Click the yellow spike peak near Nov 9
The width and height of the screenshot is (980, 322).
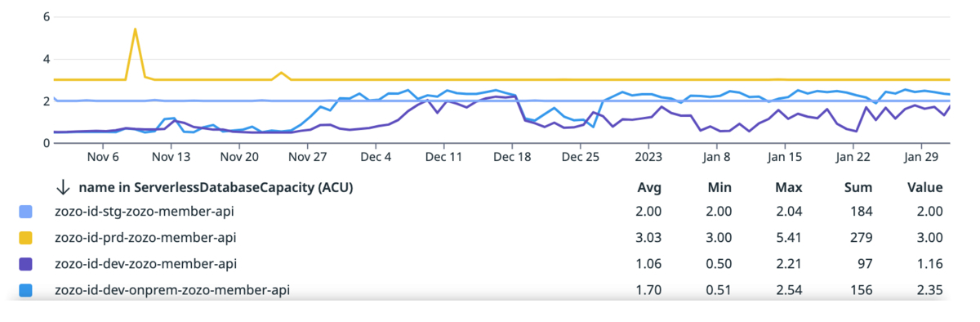click(x=135, y=29)
